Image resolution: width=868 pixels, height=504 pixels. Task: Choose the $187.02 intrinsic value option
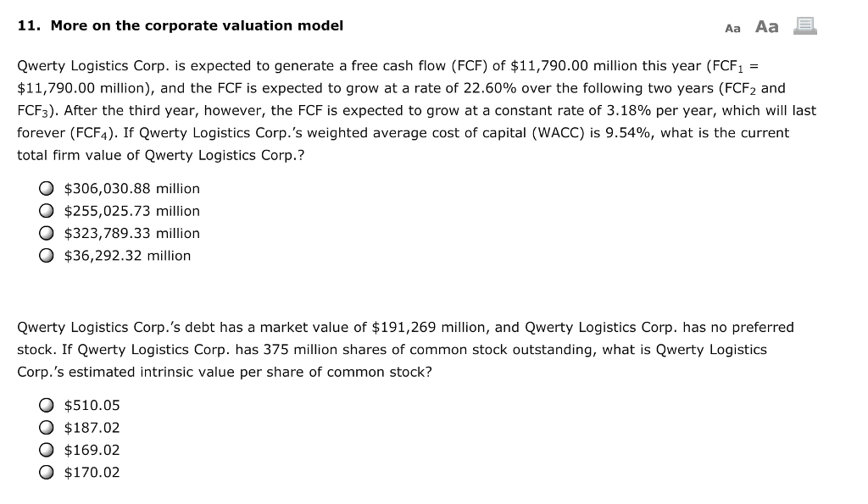click(47, 428)
